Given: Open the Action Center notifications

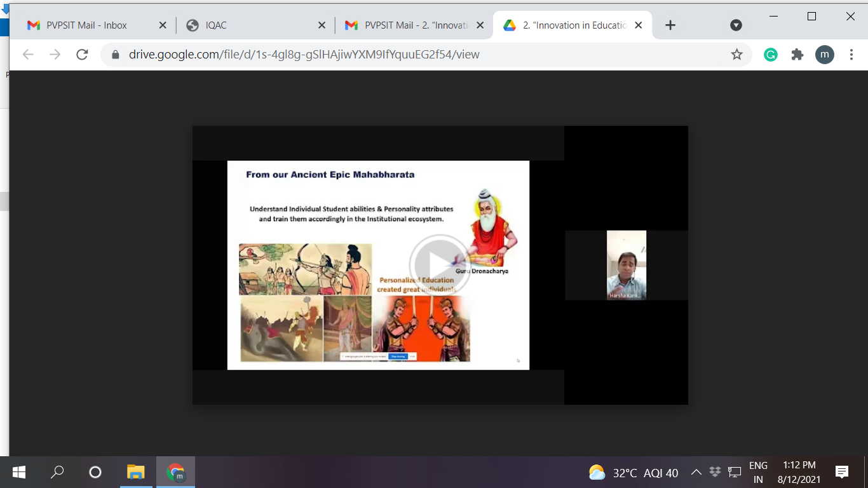Looking at the screenshot, I should [842, 472].
